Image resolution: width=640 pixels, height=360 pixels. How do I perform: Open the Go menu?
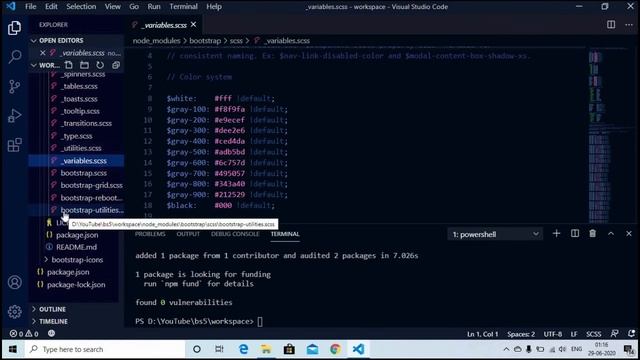[x=134, y=7]
